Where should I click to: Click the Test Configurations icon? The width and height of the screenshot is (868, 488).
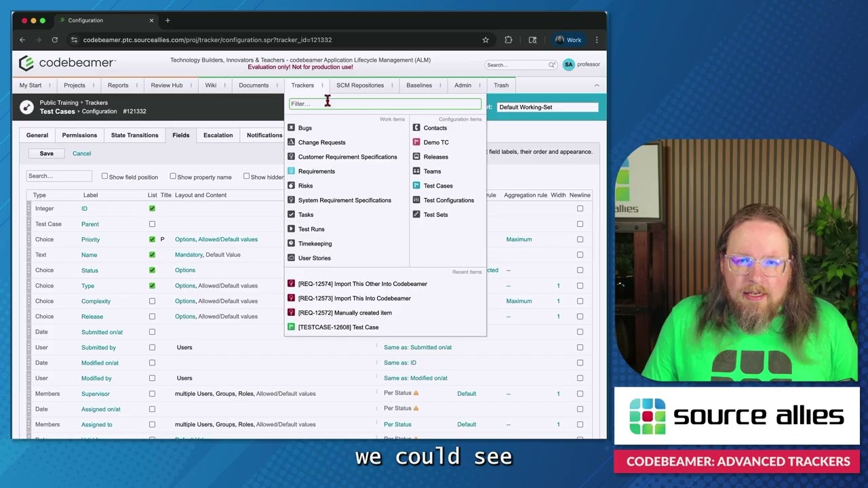[416, 200]
